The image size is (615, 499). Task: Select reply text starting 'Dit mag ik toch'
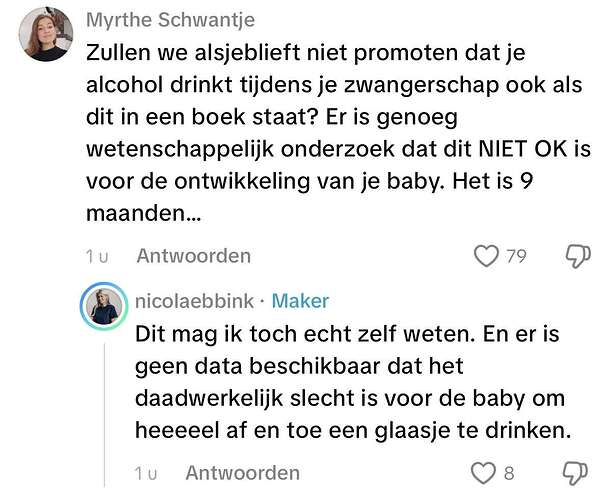pos(353,382)
